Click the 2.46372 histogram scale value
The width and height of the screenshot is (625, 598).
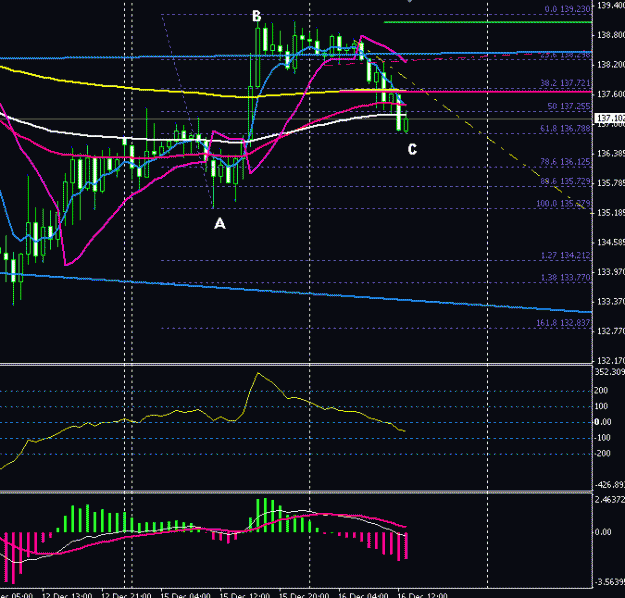point(609,500)
